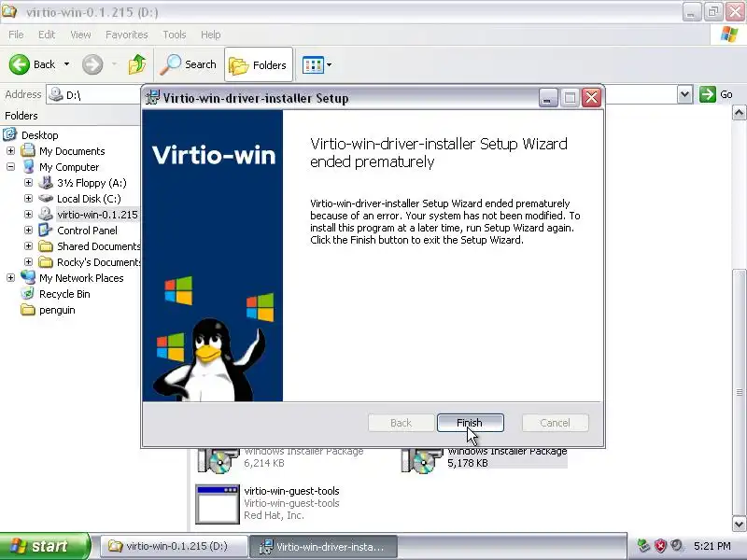Select the Local Disk (C:) icon
Image resolution: width=747 pixels, height=560 pixels.
click(x=46, y=198)
